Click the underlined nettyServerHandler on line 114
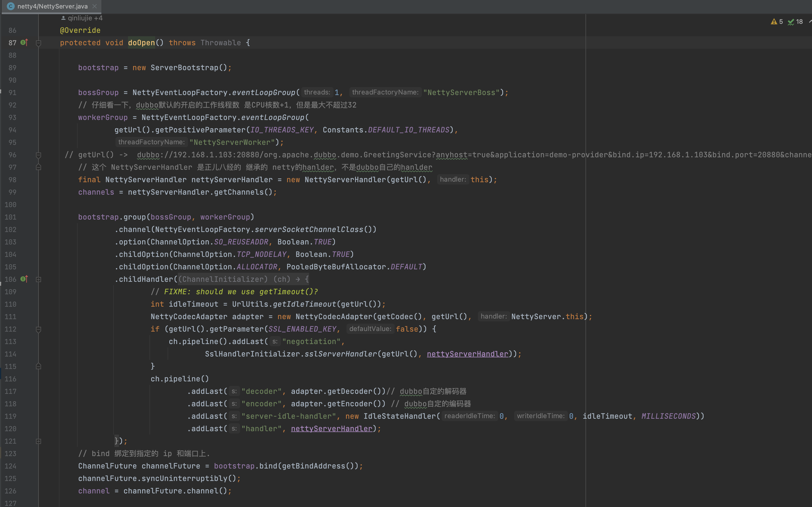 [467, 354]
